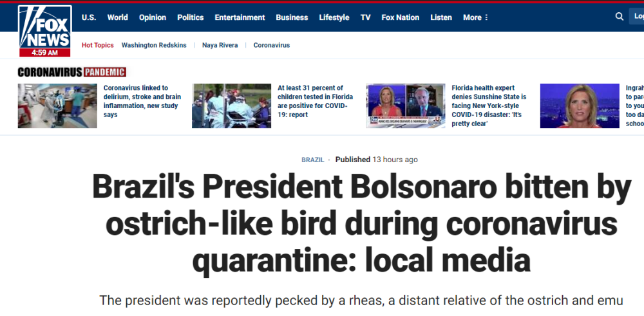
Task: Read the delirium and stroke study headline
Action: (x=142, y=102)
